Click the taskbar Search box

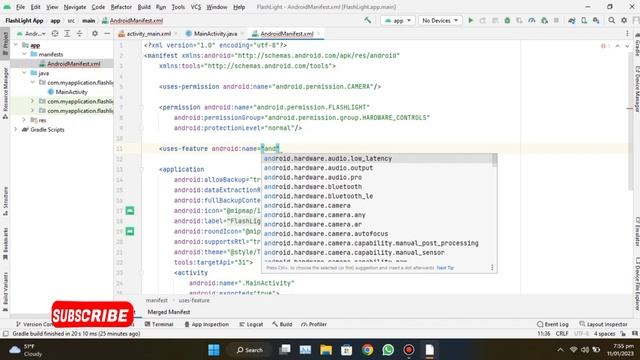click(250, 350)
